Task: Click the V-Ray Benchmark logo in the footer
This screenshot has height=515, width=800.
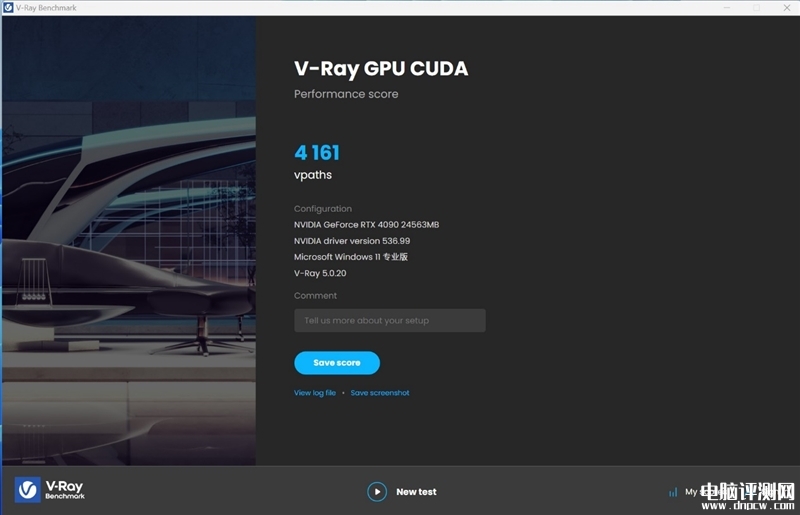Action: click(x=50, y=490)
